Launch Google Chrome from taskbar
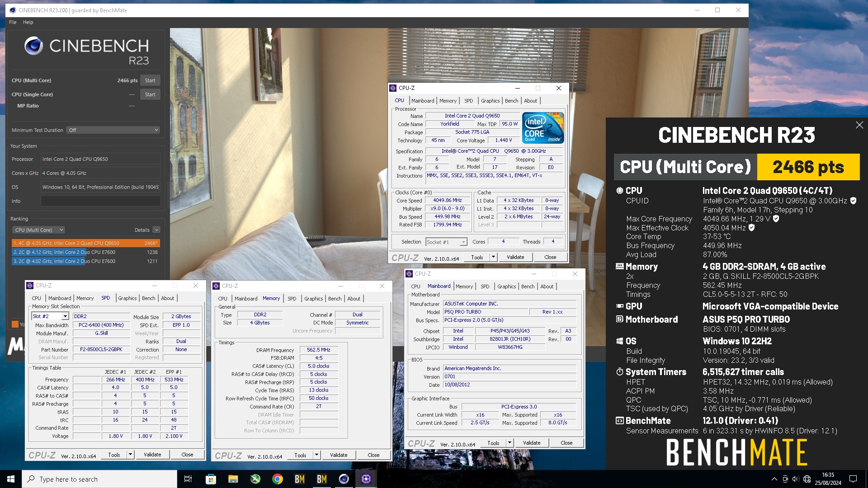The image size is (868, 488). tap(278, 479)
